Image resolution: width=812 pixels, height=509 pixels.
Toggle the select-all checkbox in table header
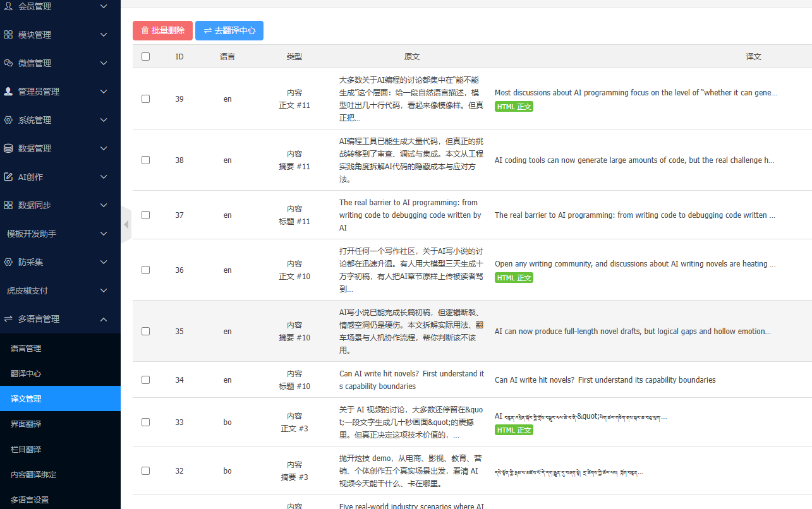[146, 57]
